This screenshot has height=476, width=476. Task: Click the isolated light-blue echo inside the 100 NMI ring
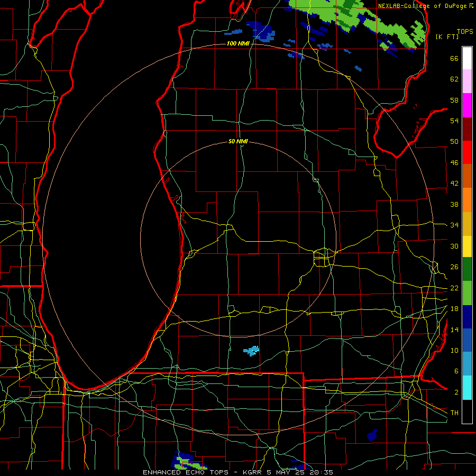coord(251,351)
